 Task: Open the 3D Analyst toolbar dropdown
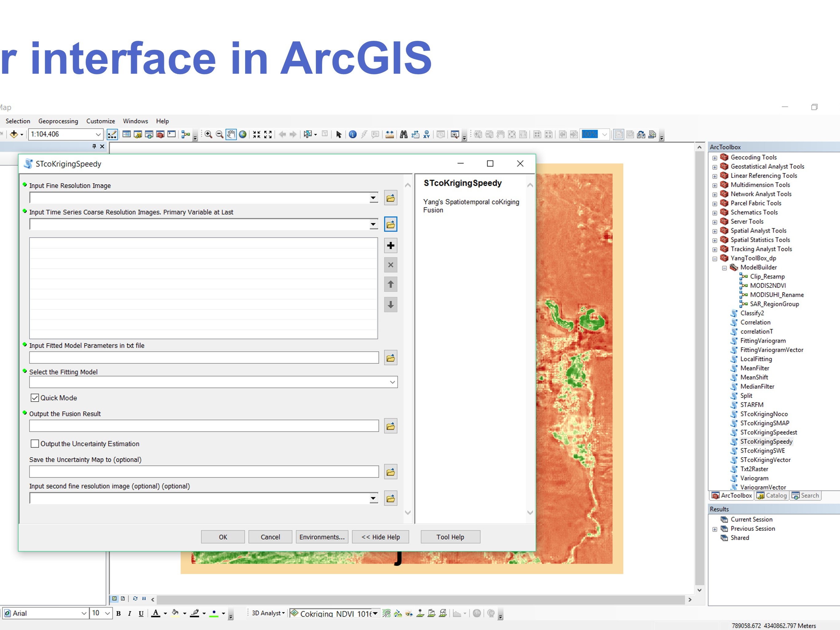[268, 613]
